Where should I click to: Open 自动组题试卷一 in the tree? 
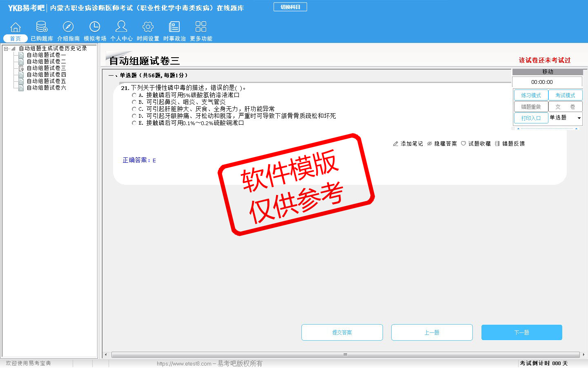(x=46, y=55)
